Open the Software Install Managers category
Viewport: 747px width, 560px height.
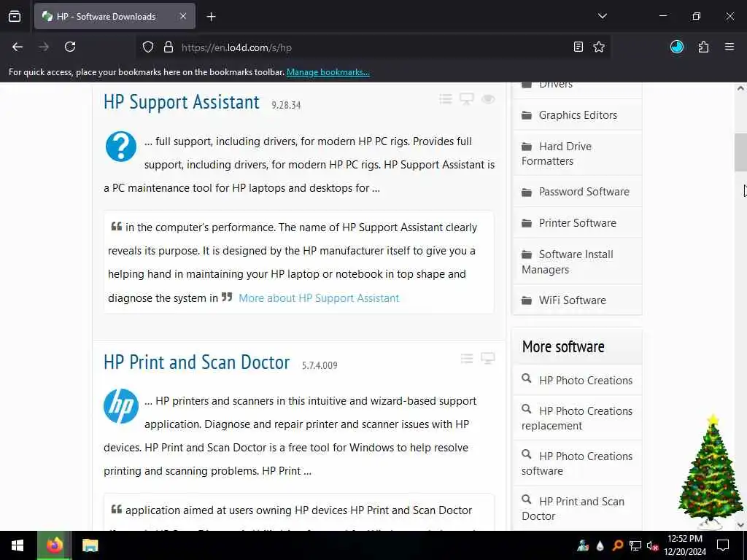point(577,262)
